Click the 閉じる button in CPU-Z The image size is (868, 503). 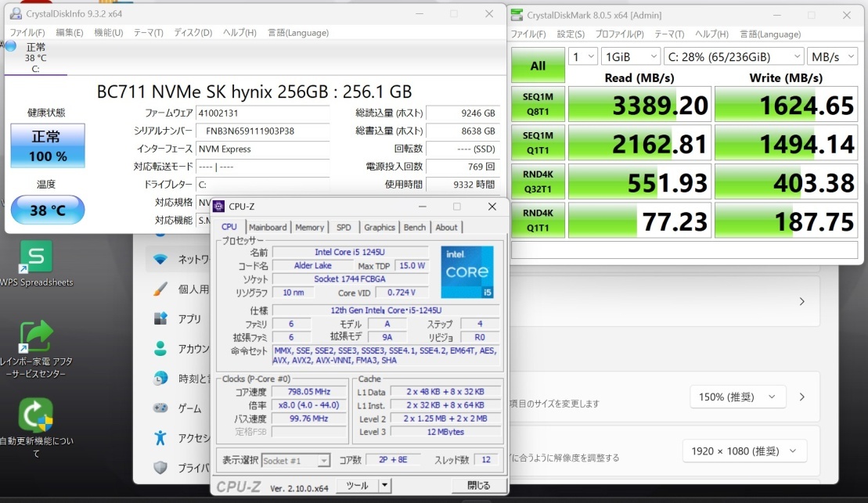pos(478,486)
